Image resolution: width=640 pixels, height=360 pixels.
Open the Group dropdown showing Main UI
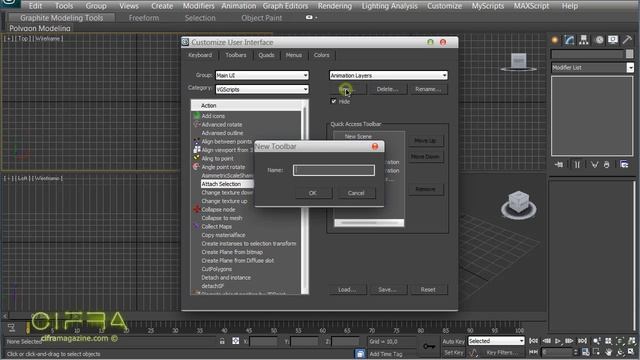click(262, 76)
